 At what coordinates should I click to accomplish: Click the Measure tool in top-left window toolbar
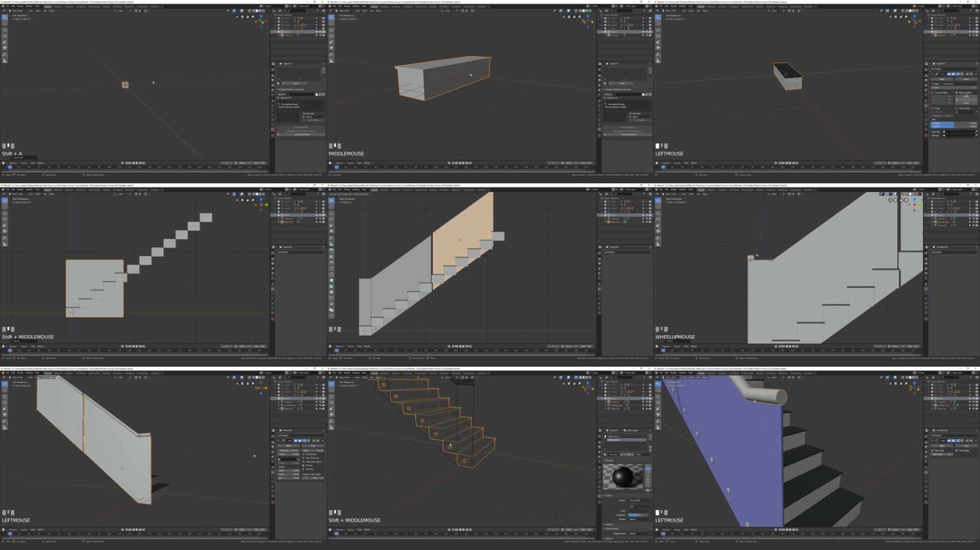(5, 60)
